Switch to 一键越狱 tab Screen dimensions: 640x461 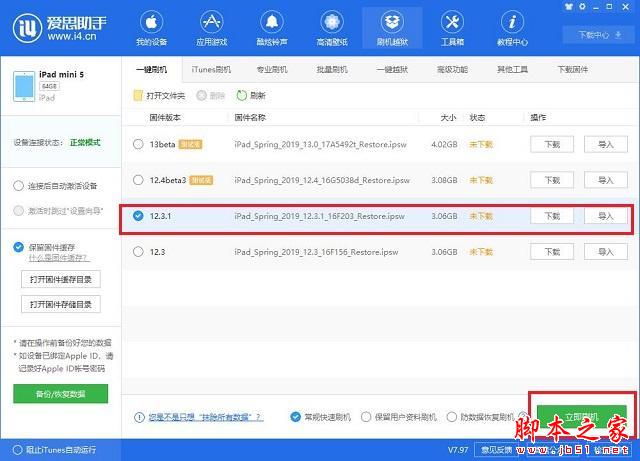[392, 69]
